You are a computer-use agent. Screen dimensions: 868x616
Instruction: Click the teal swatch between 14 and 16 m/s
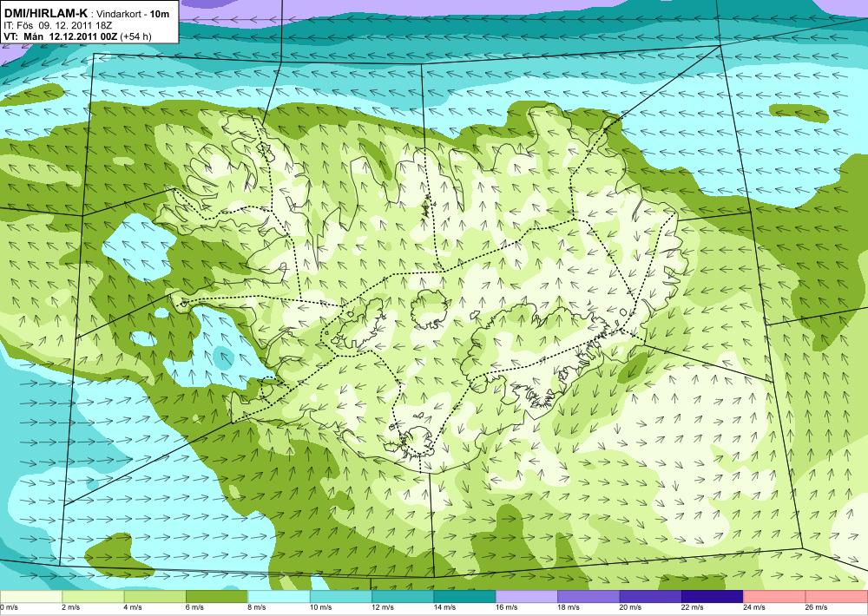tap(465, 597)
